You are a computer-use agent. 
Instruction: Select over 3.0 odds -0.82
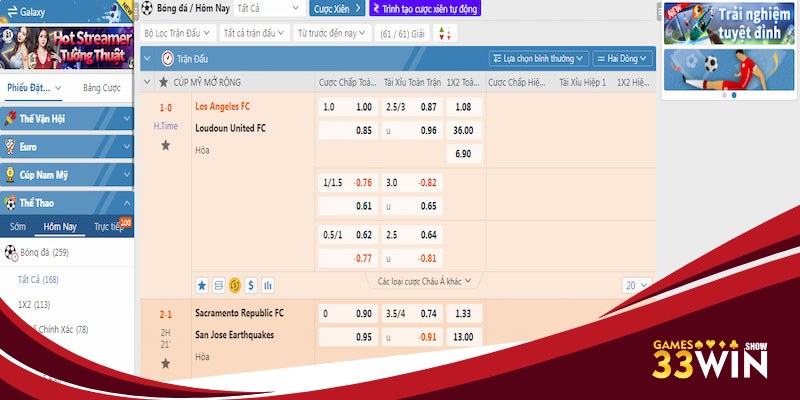(412, 183)
